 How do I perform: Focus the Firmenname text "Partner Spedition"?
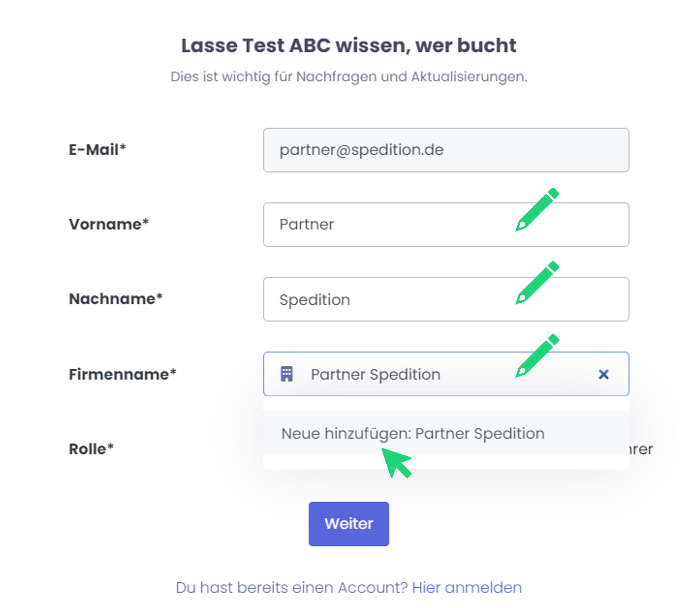coord(375,374)
